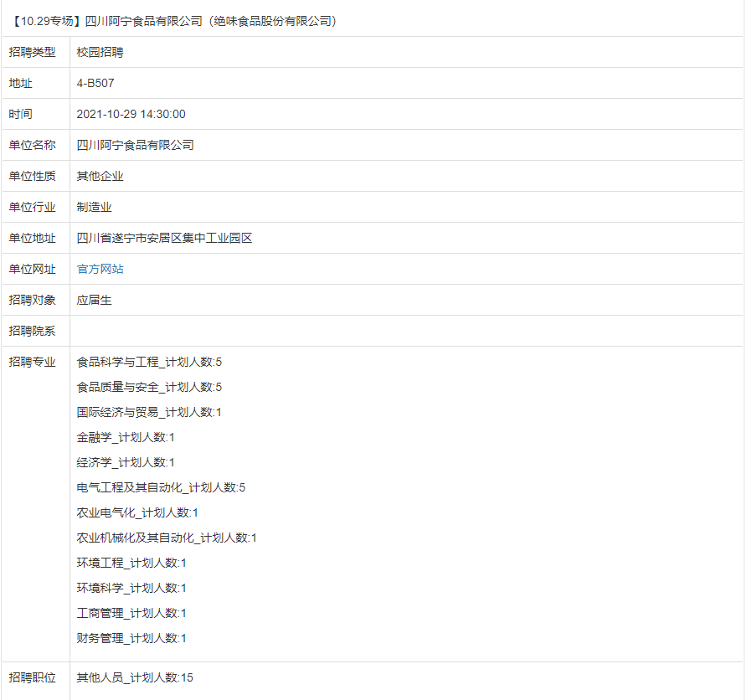Click the empty 招聘院系 value cell

point(406,331)
